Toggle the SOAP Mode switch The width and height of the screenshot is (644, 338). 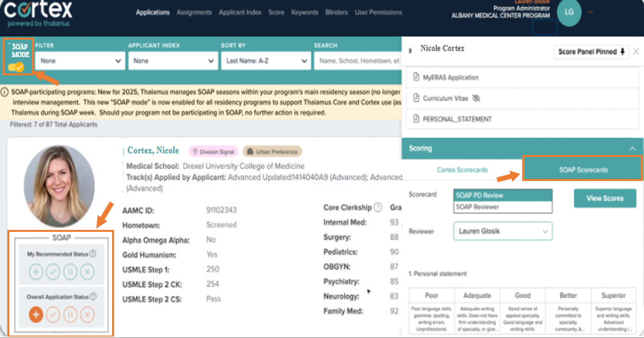[16, 68]
